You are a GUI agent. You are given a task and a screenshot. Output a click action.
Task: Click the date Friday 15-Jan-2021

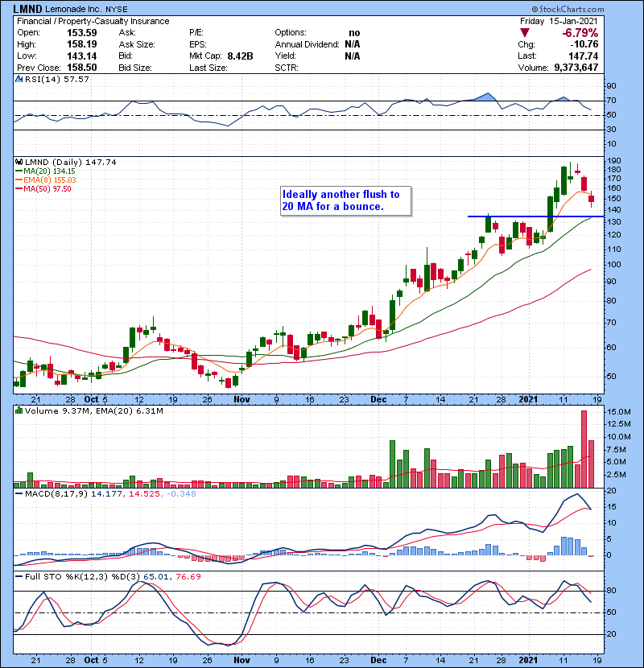click(x=559, y=21)
